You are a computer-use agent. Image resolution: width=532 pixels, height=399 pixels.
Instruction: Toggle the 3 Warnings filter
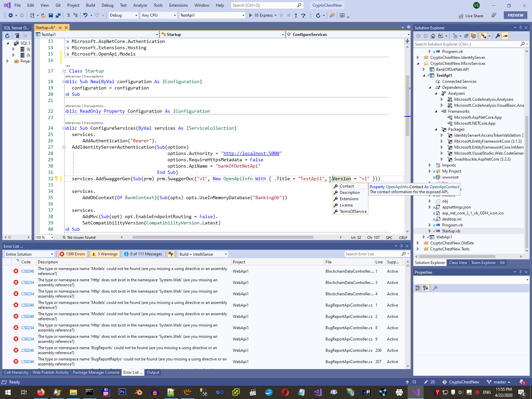[x=105, y=254]
